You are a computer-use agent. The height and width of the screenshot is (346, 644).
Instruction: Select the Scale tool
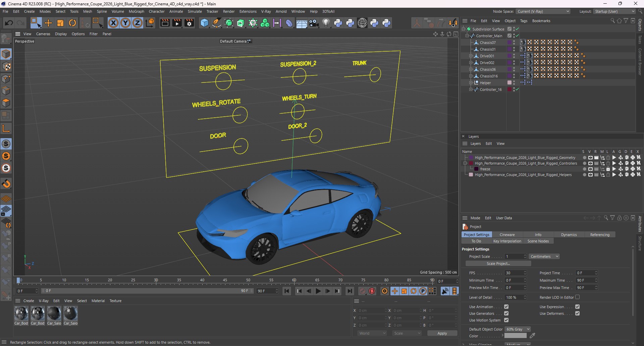60,23
